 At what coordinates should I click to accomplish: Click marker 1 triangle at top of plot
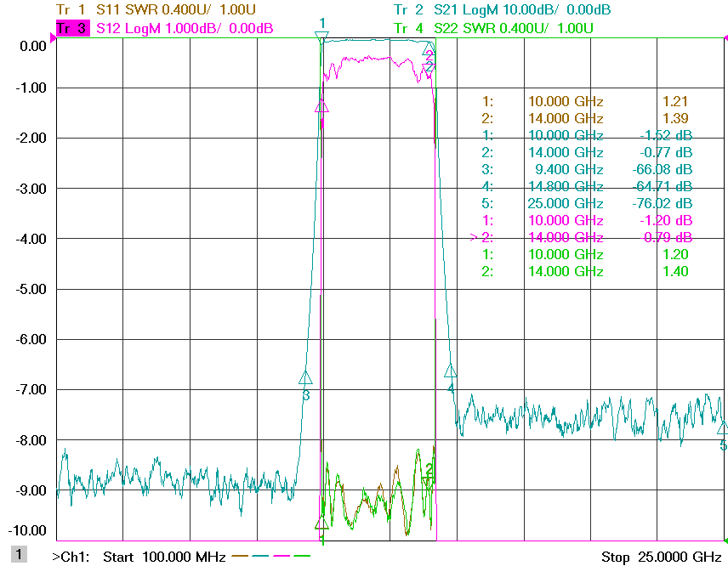[321, 37]
